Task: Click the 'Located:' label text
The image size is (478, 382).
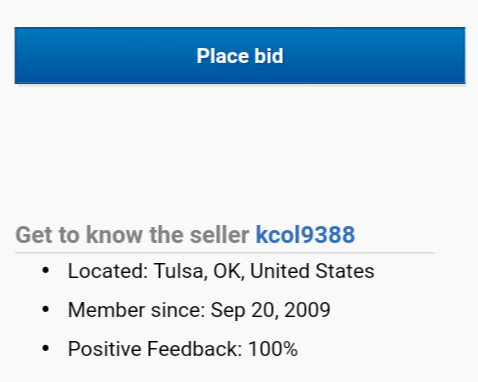Action: coord(108,271)
